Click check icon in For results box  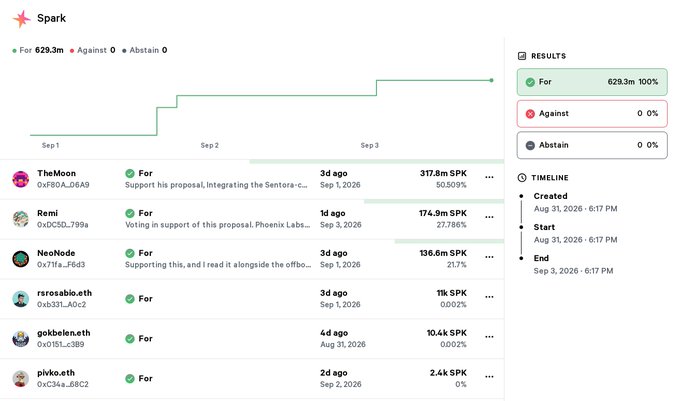pyautogui.click(x=530, y=82)
